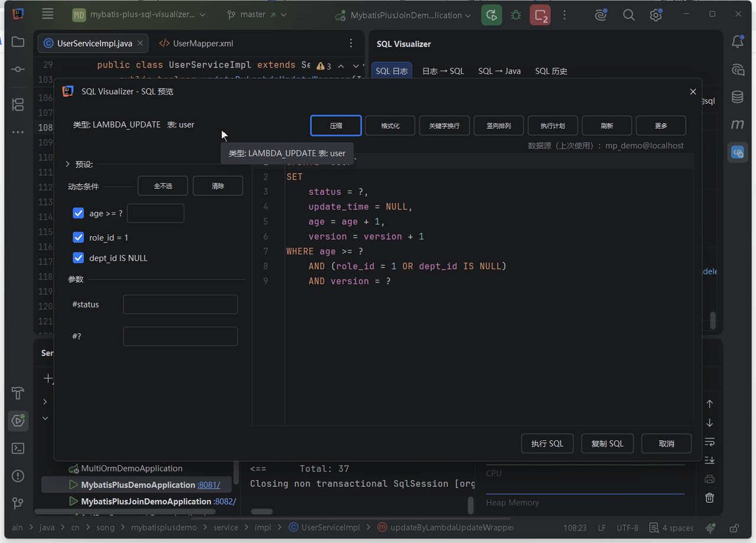Open the Services tool window
This screenshot has width=756, height=543.
pos(18,421)
